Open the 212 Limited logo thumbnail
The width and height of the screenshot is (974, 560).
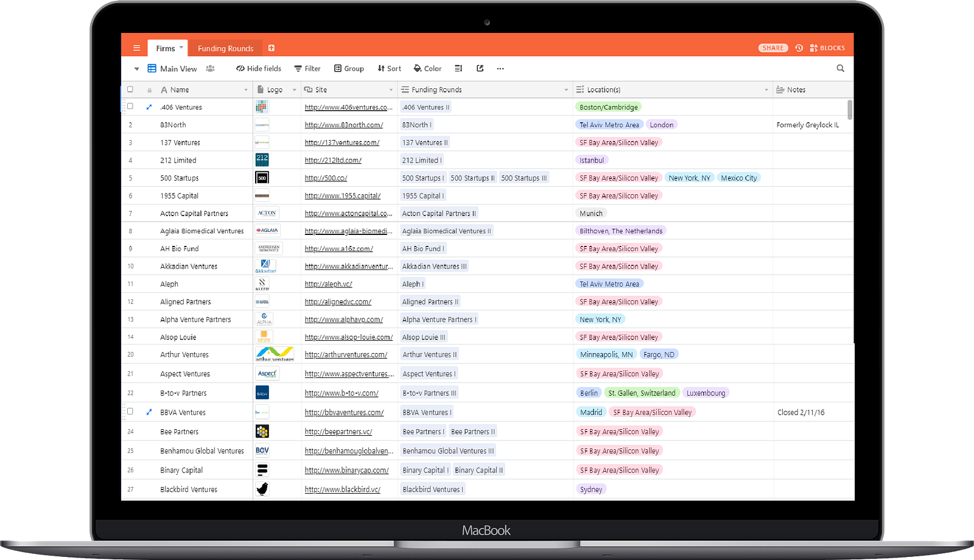[262, 160]
